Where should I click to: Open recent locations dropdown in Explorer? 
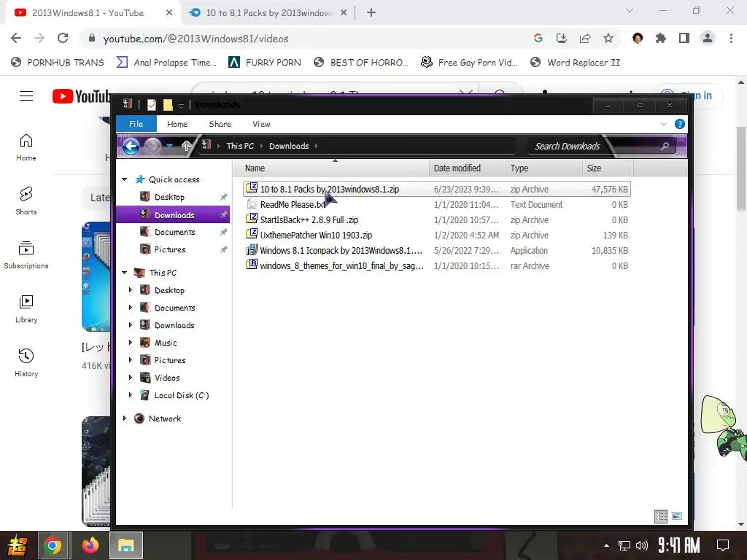[169, 146]
